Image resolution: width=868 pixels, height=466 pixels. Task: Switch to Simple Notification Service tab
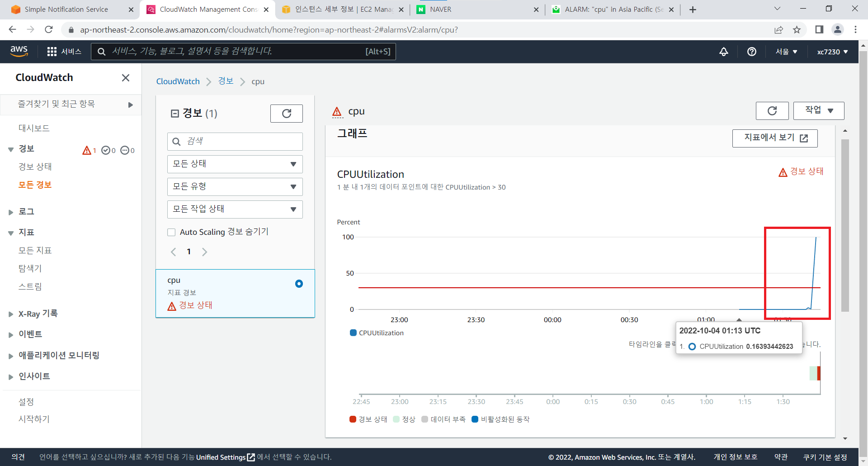tap(66, 10)
